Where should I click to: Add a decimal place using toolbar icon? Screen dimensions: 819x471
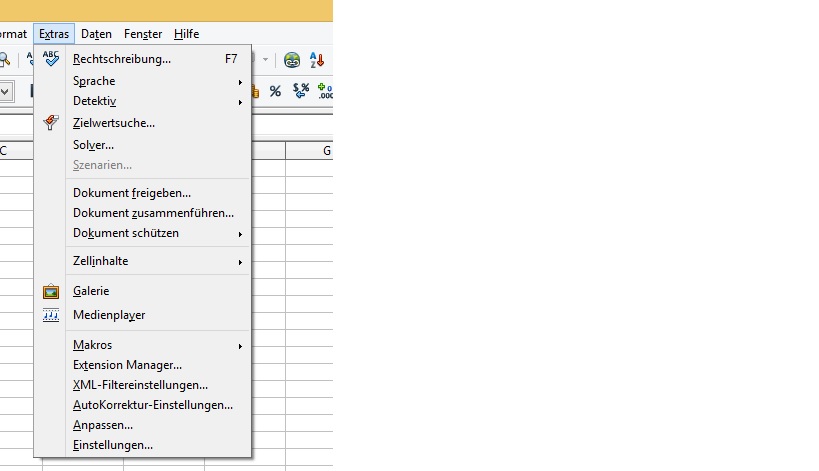coord(324,91)
